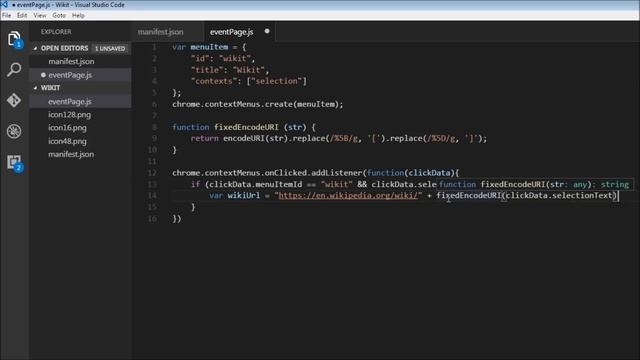Screen dimensions: 640x360
Task: Open the View menu
Action: click(40, 16)
